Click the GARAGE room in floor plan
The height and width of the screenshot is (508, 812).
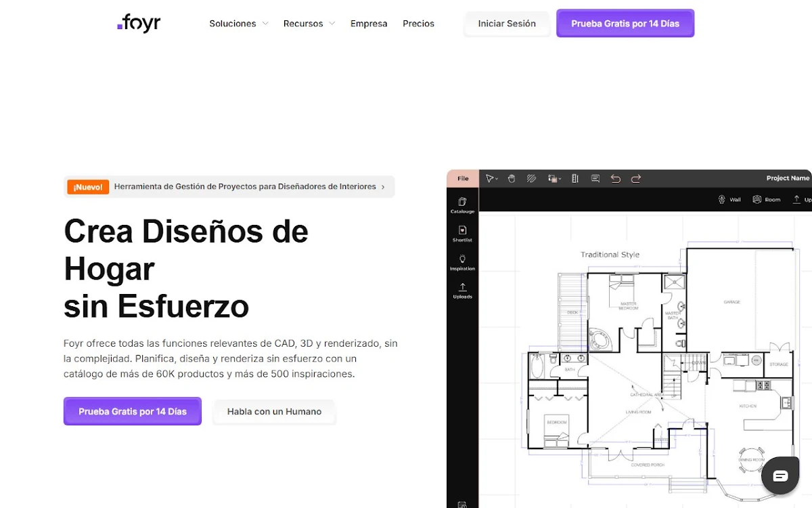[x=731, y=302]
